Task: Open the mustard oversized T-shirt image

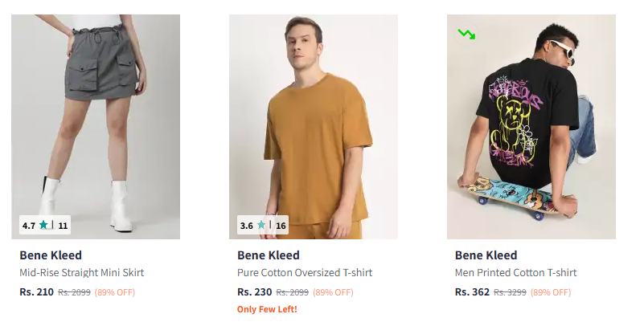Action: click(x=314, y=120)
